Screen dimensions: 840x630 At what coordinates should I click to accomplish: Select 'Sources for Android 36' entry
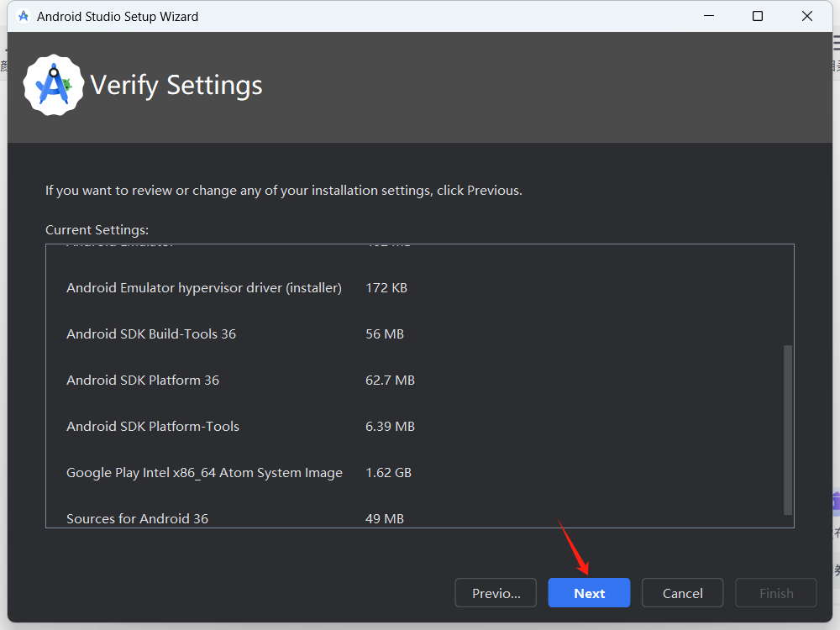[x=137, y=518]
